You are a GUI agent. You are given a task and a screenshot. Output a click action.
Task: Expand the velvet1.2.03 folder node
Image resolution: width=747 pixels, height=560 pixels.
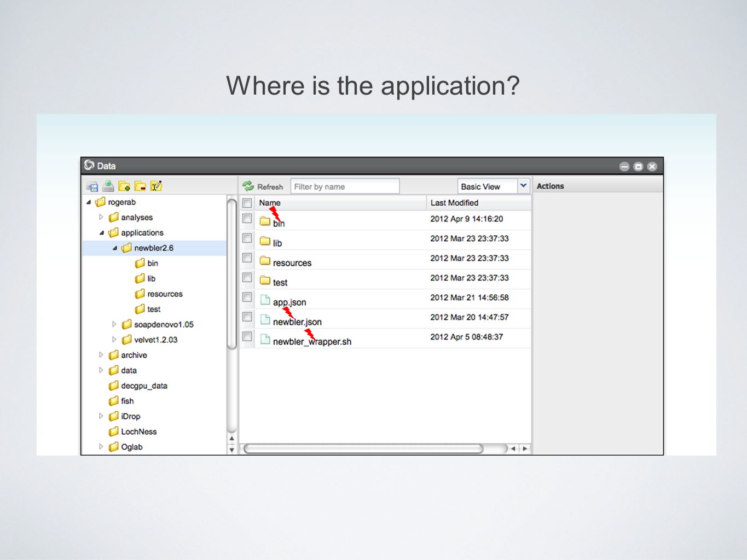pyautogui.click(x=114, y=340)
